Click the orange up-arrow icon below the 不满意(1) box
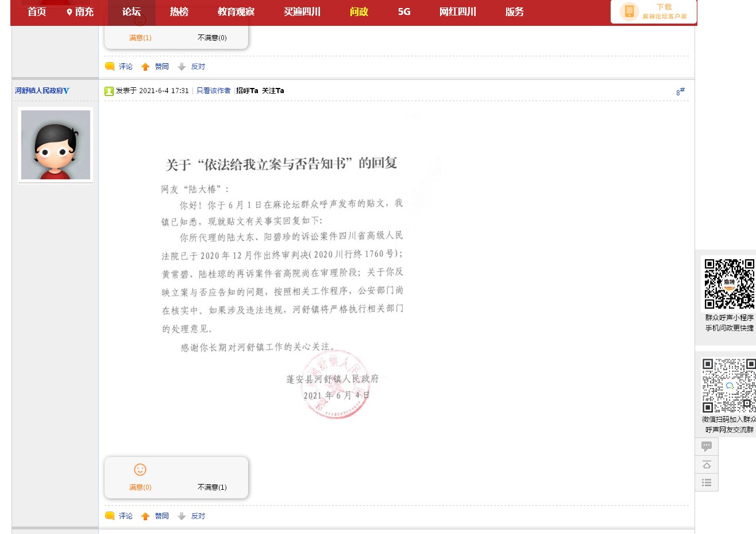 tap(145, 516)
